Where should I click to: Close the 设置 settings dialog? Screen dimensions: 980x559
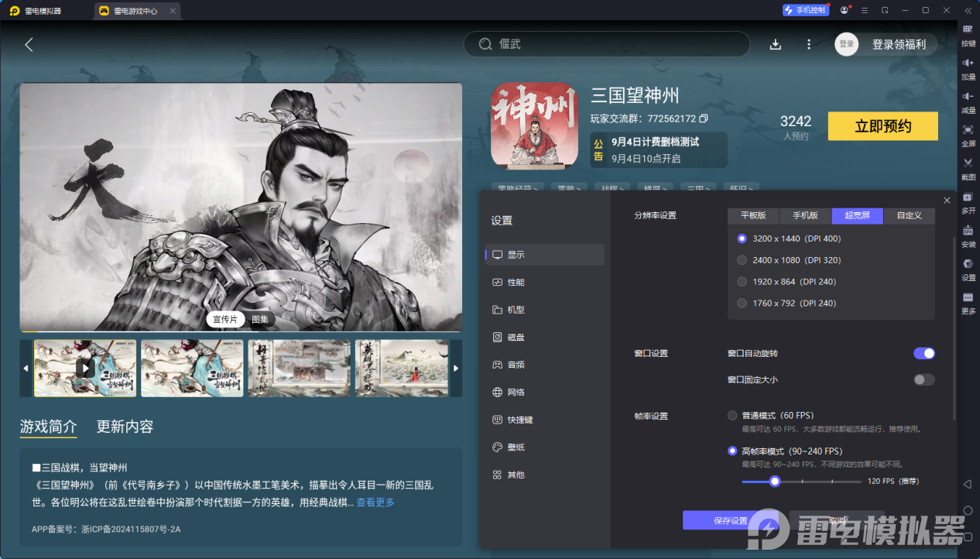(x=947, y=200)
